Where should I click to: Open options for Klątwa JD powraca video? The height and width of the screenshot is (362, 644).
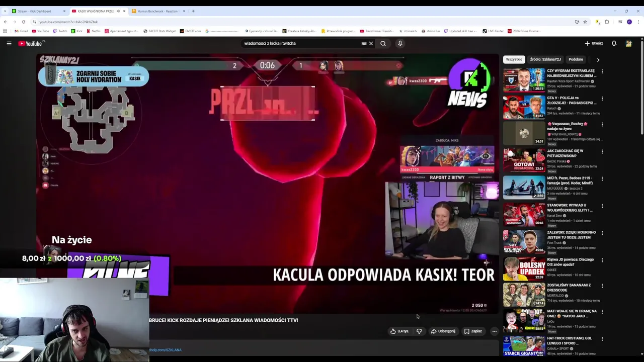pyautogui.click(x=602, y=260)
